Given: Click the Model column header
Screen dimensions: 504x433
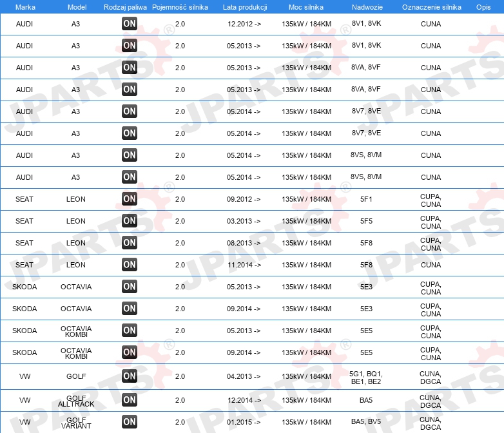Looking at the screenshot, I should click(x=77, y=7).
